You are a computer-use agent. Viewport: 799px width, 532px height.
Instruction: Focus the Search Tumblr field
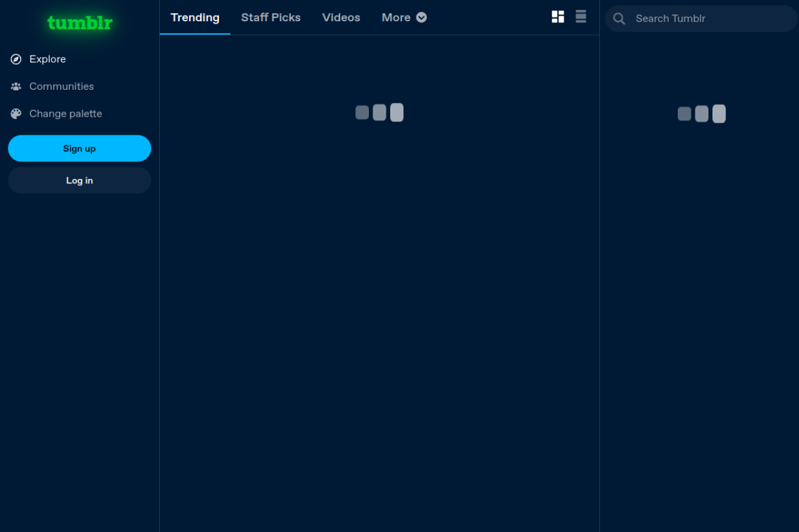712,19
